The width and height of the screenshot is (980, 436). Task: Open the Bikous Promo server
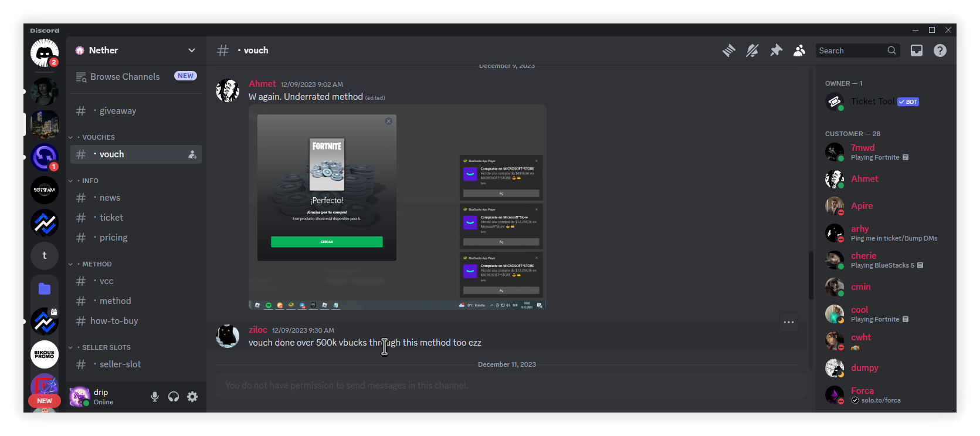click(45, 354)
